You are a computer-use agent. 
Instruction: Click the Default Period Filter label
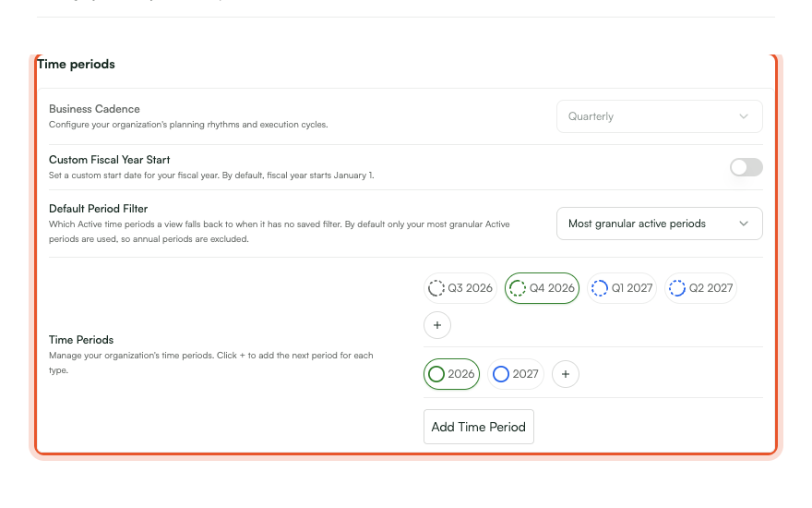(x=99, y=209)
